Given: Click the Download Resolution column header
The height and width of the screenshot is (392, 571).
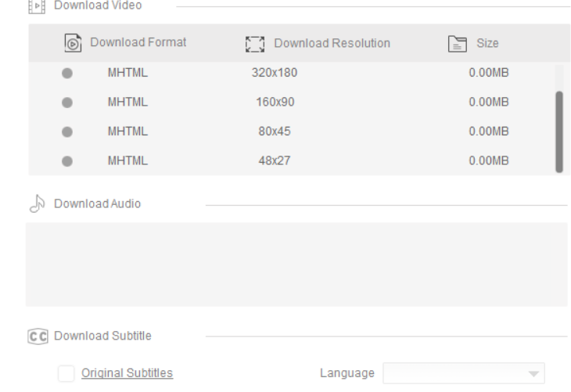Looking at the screenshot, I should pos(332,43).
